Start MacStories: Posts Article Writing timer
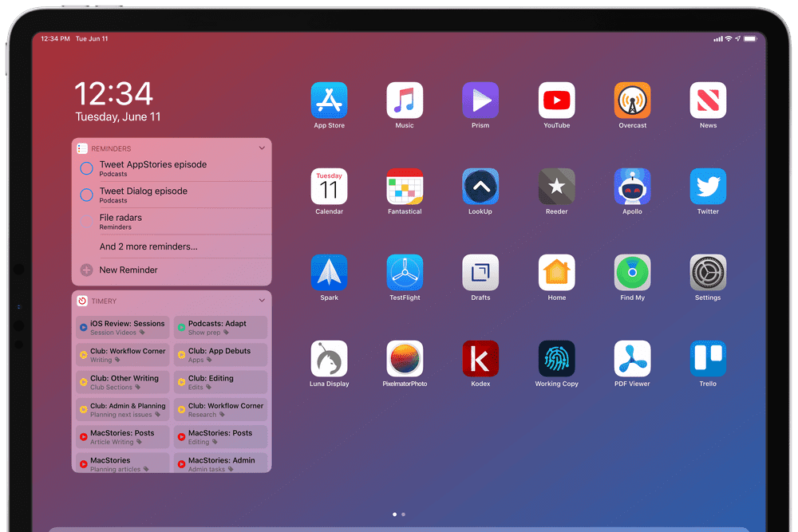The image size is (798, 532). (x=123, y=437)
